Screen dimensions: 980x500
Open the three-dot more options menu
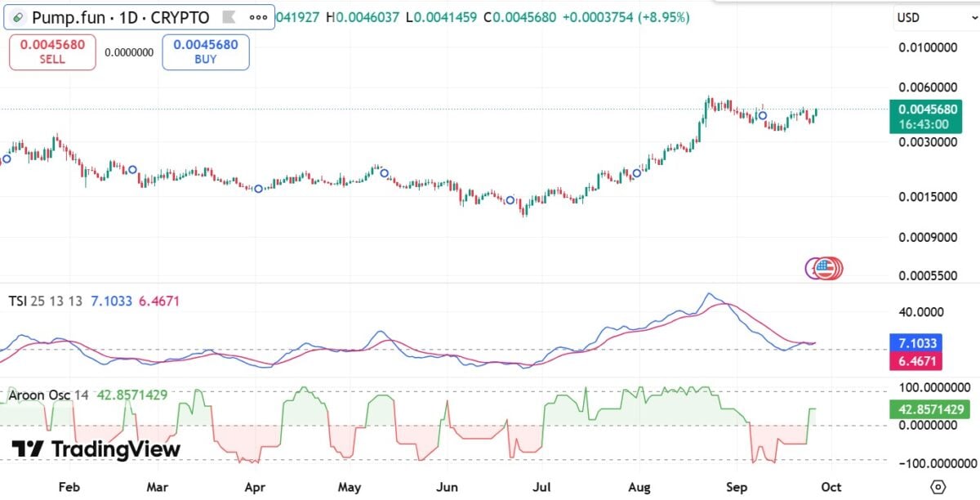258,17
